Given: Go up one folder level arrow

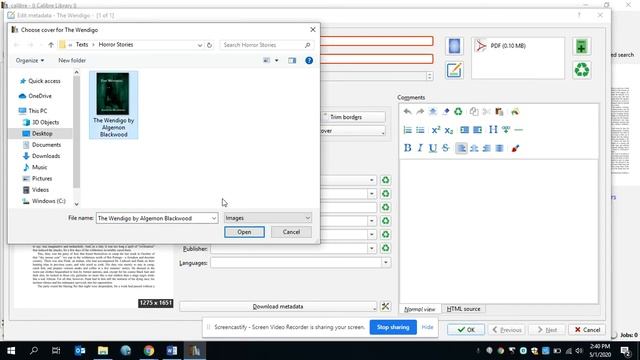Looking at the screenshot, I should coord(51,45).
